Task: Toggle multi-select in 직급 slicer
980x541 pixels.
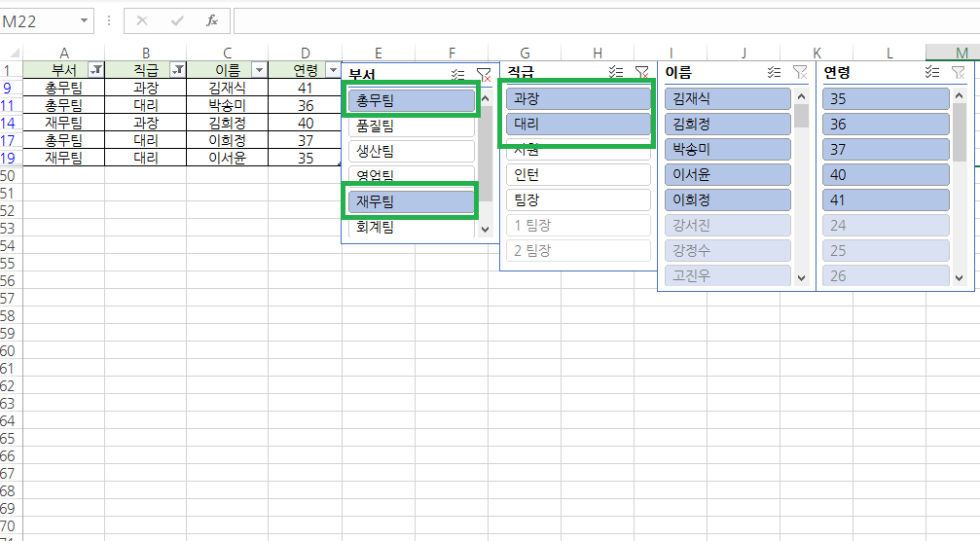Action: [x=616, y=72]
